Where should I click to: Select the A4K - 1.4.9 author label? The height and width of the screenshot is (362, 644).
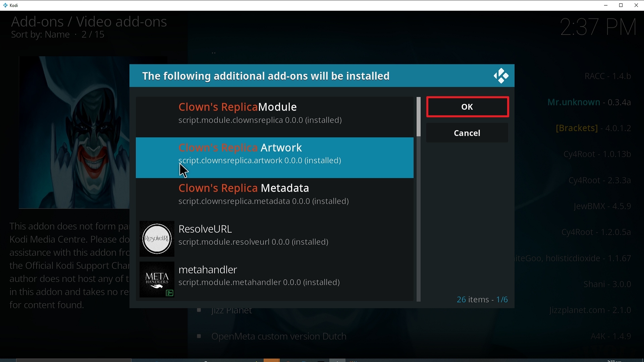(611, 337)
